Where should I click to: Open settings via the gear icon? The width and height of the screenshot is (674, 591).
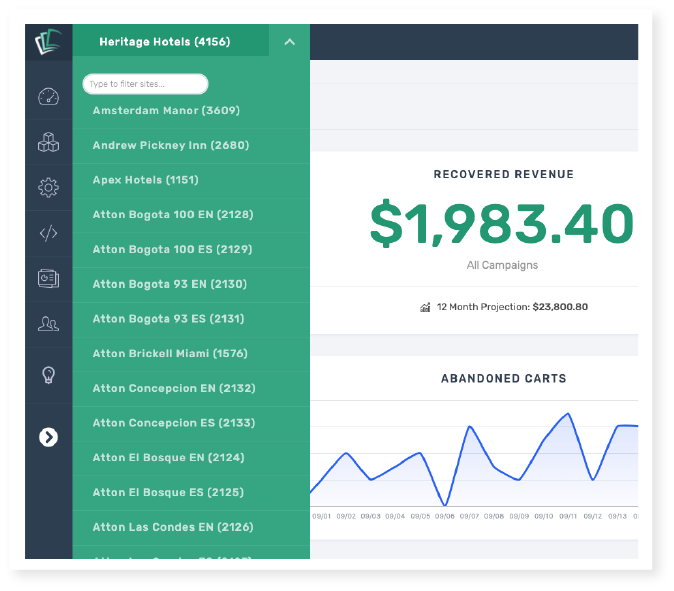(x=48, y=187)
